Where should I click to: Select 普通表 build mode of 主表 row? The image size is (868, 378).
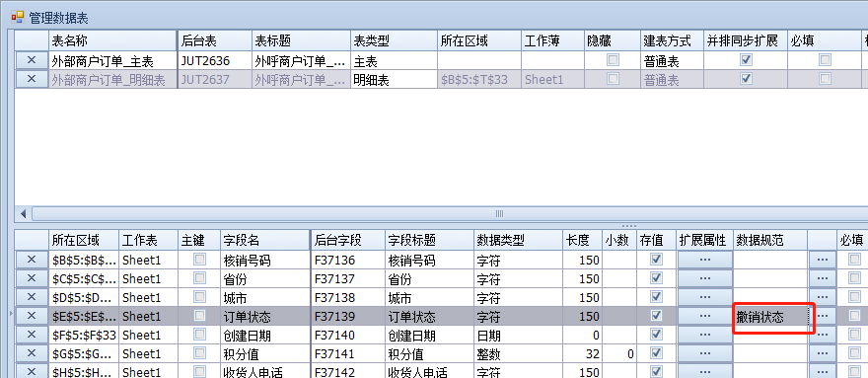[672, 60]
